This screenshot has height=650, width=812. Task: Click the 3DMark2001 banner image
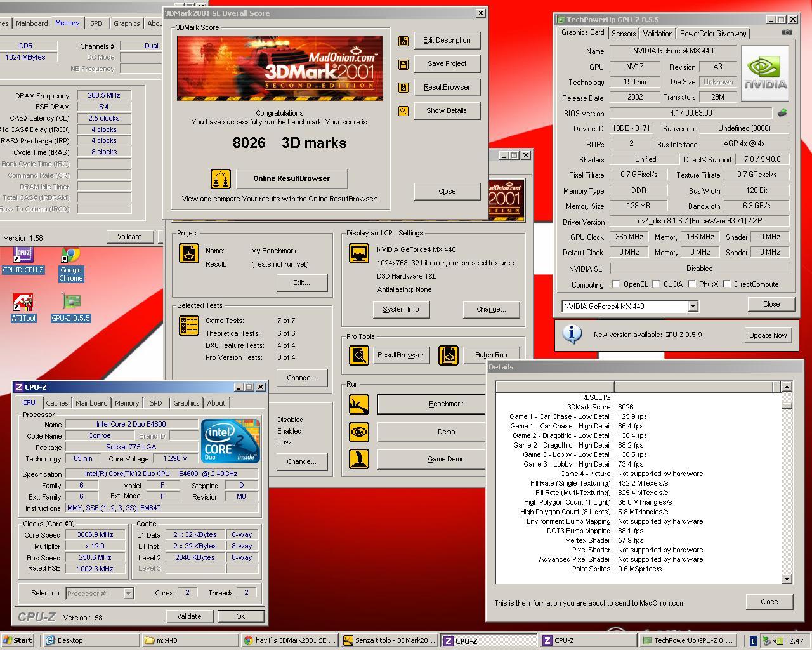(x=280, y=68)
